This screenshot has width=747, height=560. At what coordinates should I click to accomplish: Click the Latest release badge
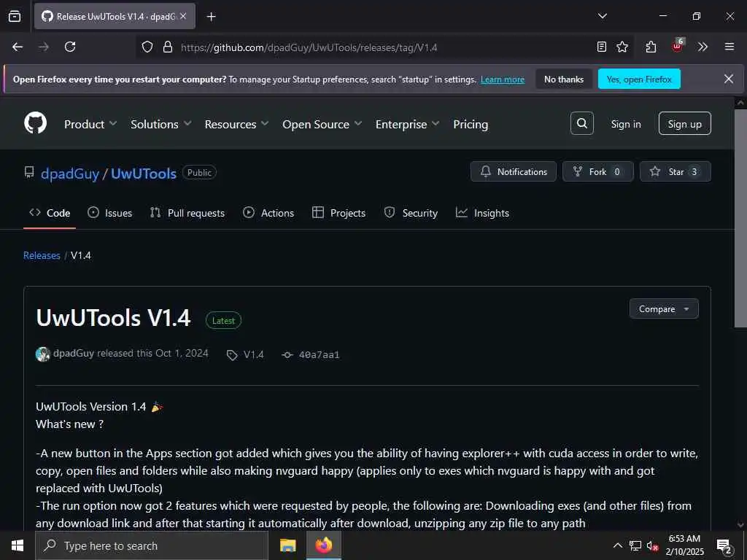click(x=223, y=321)
